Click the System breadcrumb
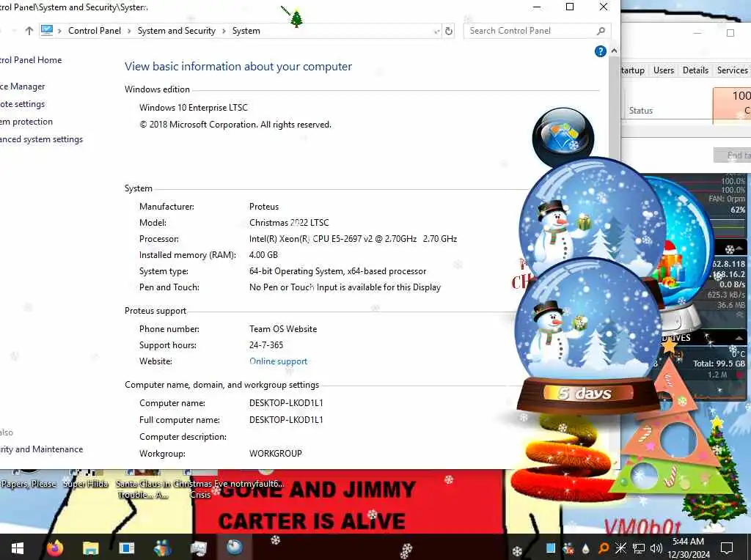Screen dimensions: 751x560 point(246,31)
